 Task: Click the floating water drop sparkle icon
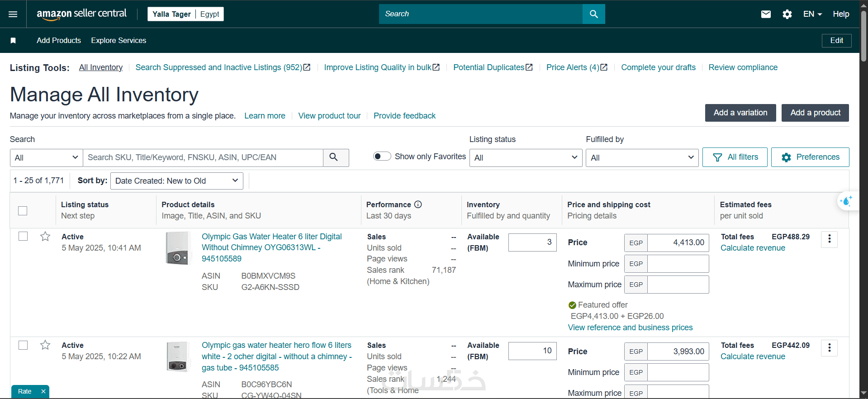[x=846, y=201]
